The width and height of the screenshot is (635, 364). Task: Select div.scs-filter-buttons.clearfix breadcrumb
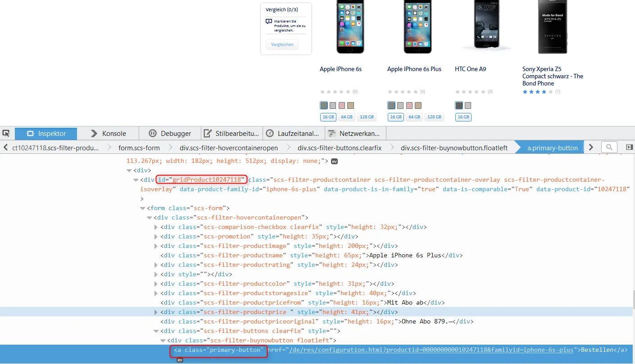pos(340,148)
